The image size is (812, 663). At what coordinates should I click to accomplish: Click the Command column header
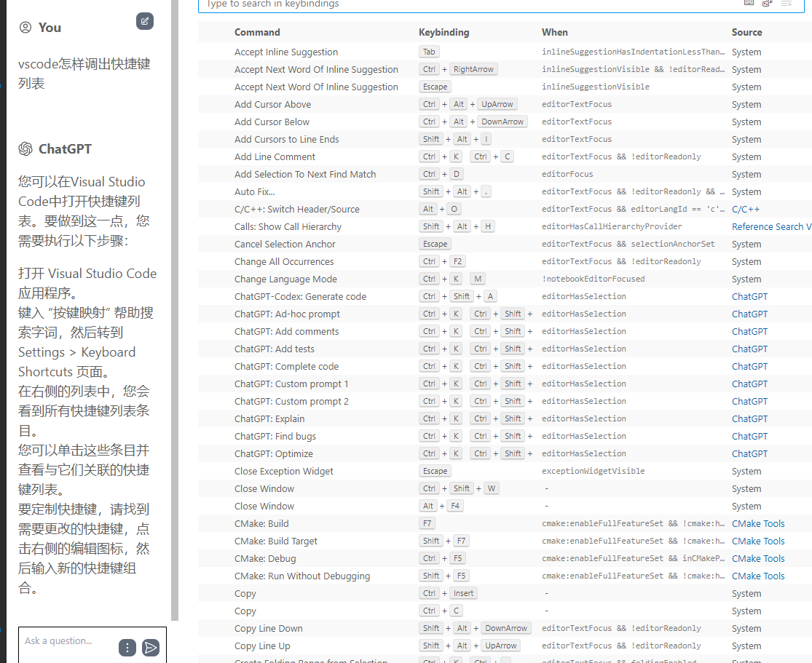(257, 32)
